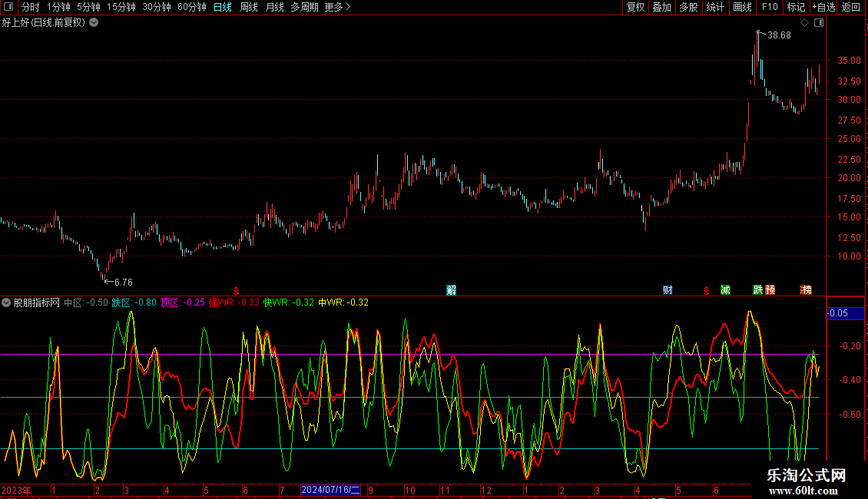Click the 标记 mark button
Image resolution: width=868 pixels, height=499 pixels.
tap(796, 7)
